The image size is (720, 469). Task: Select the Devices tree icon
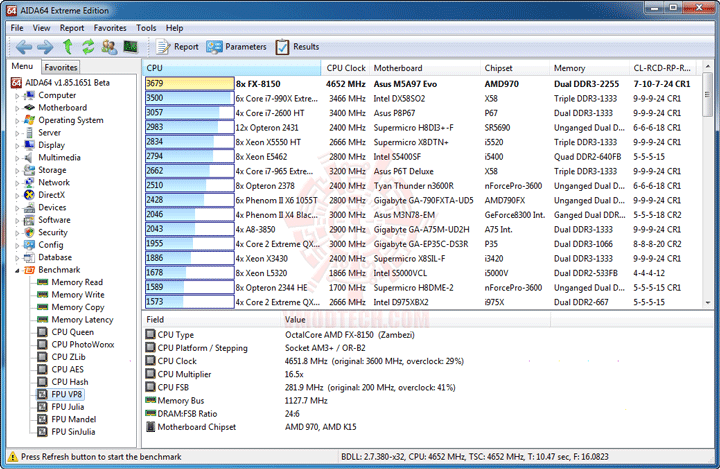29,207
